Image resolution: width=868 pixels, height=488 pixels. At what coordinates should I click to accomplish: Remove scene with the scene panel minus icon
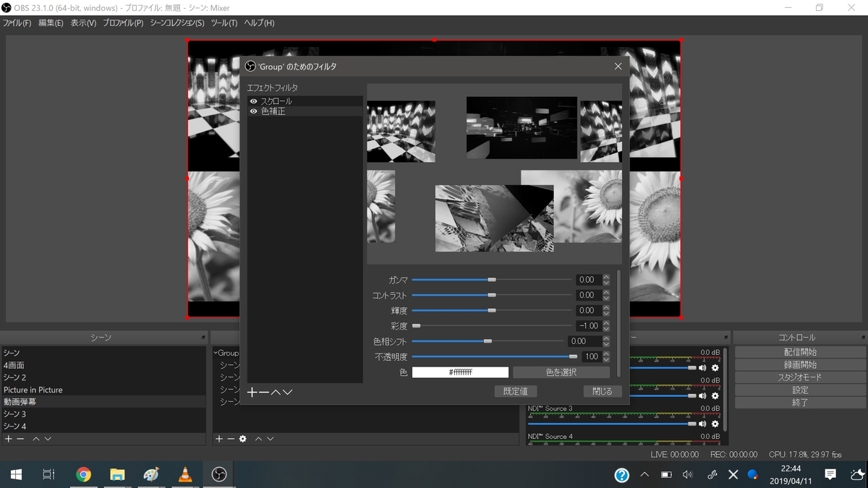pyautogui.click(x=20, y=439)
